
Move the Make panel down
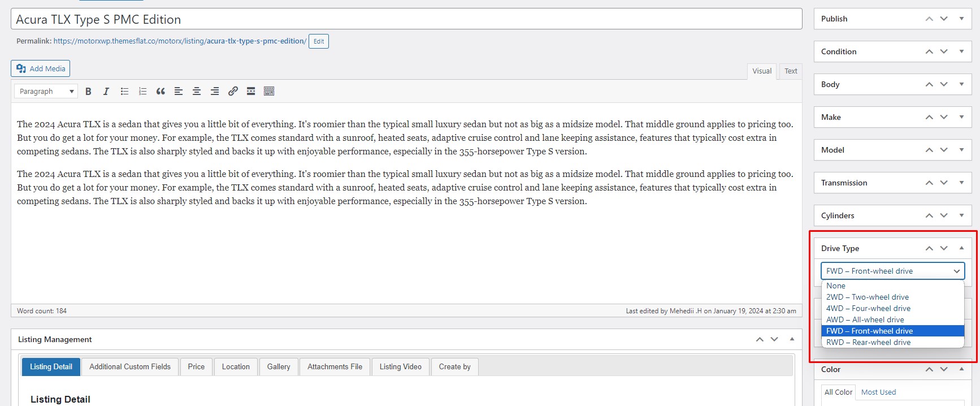[944, 117]
